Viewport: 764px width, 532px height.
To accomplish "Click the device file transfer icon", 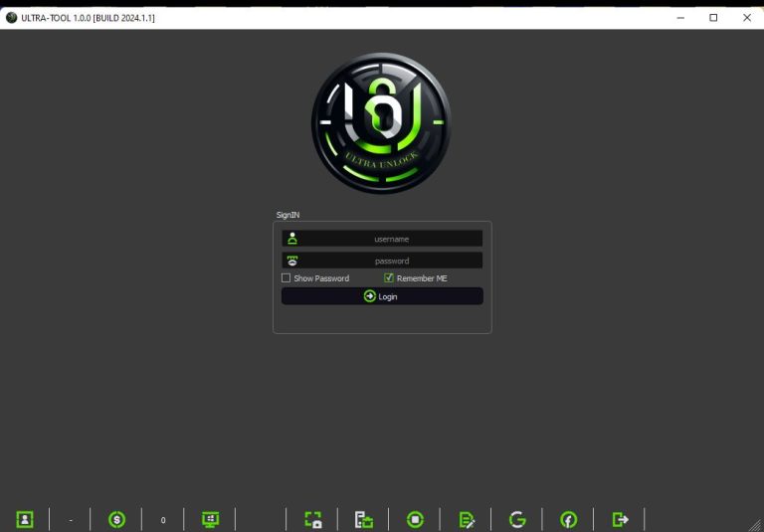I will click(364, 519).
